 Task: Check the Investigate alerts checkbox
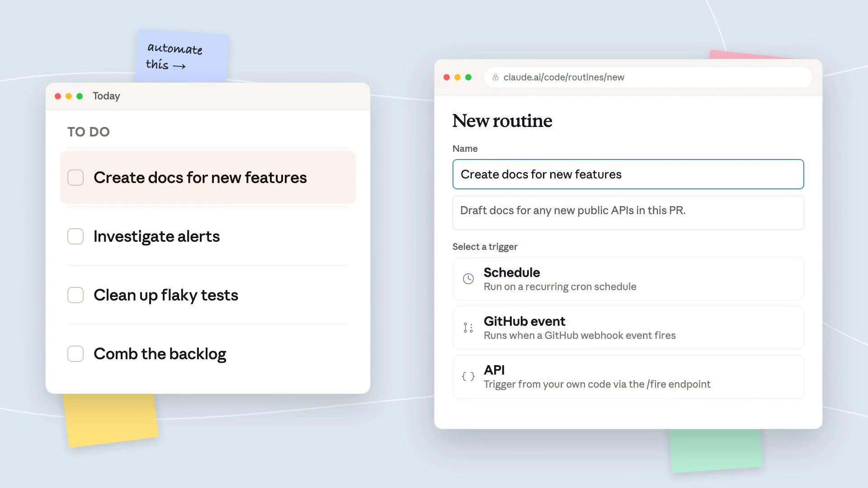point(75,236)
